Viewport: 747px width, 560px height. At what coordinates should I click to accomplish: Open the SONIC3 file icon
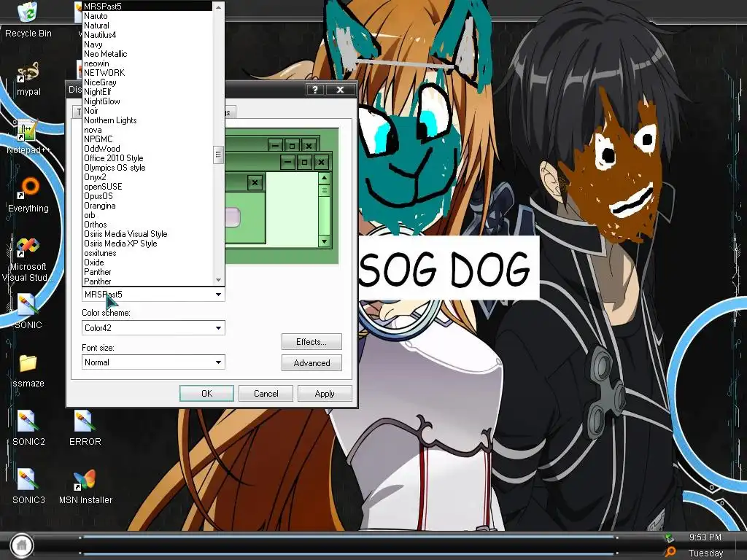tap(28, 486)
